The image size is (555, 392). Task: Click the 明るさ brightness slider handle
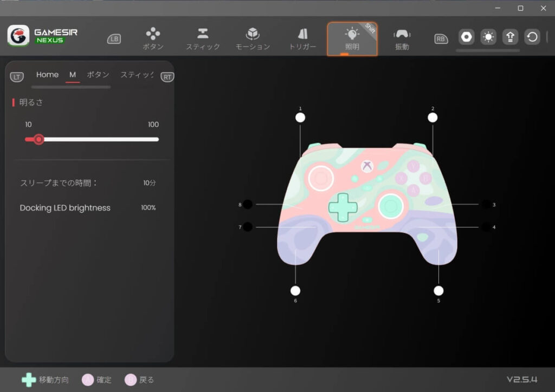pyautogui.click(x=38, y=139)
